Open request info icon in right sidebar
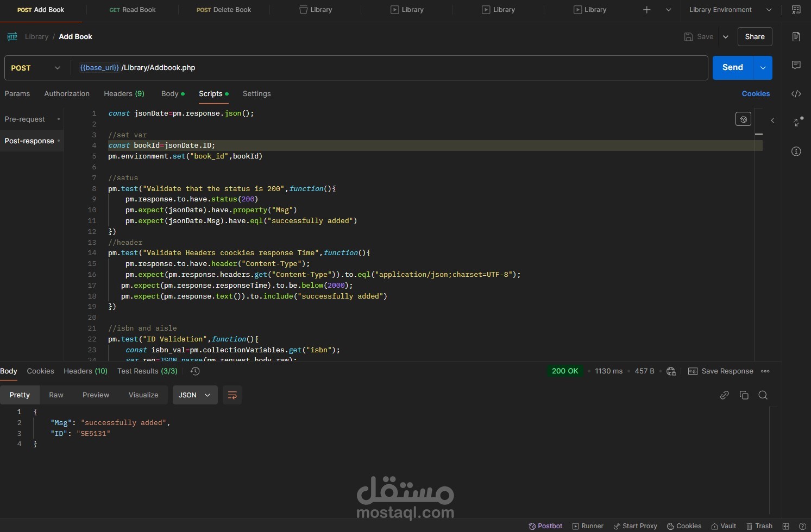 click(796, 151)
